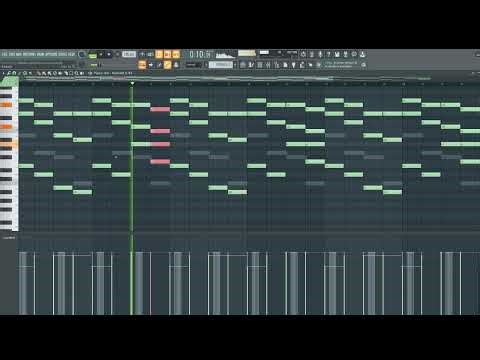Click the topmost red selected note
The height and width of the screenshot is (360, 480).
tap(160, 109)
